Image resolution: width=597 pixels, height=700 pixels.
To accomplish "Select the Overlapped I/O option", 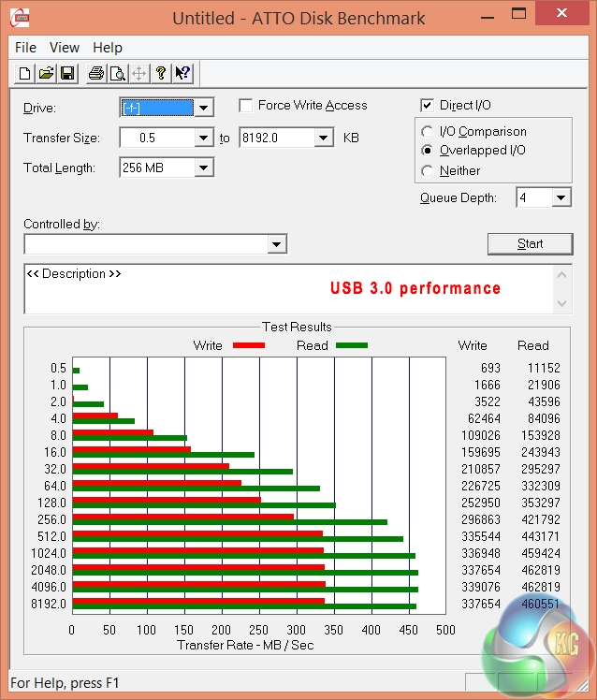I will tap(427, 151).
